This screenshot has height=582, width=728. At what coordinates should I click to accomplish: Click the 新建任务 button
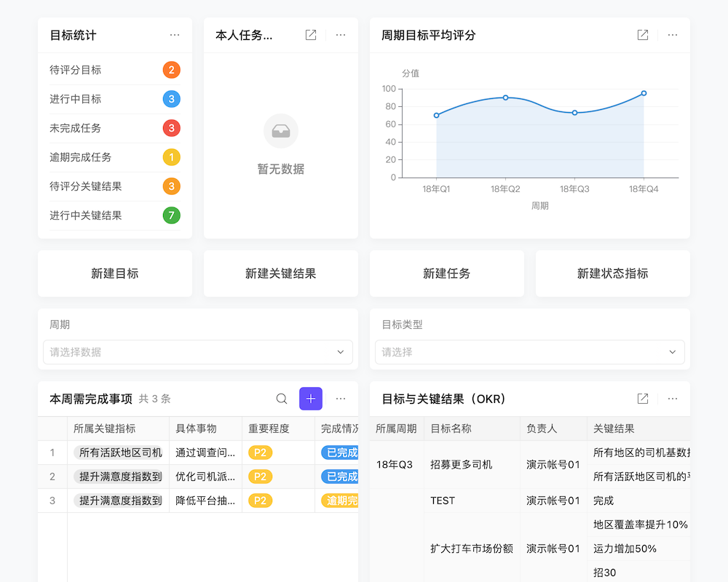click(x=446, y=273)
